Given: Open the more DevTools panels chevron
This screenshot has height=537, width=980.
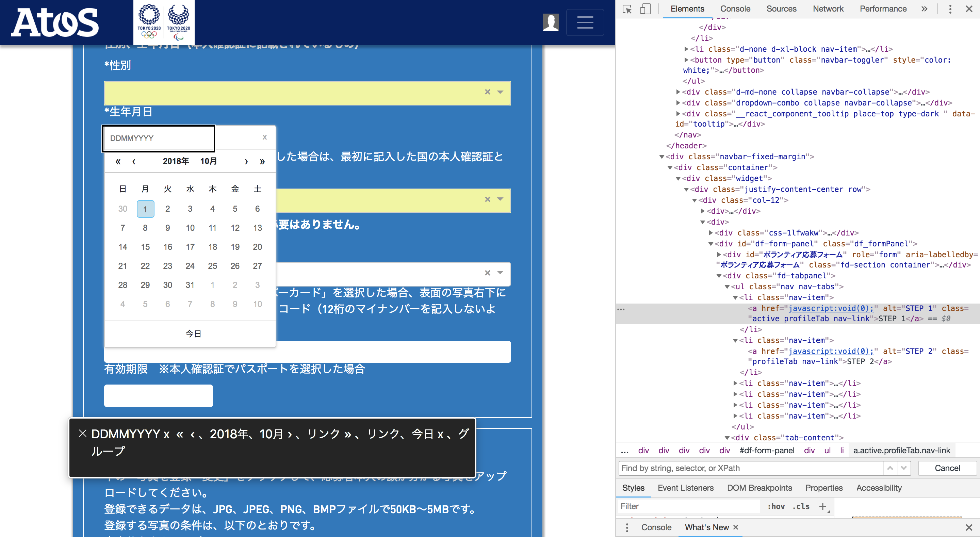Looking at the screenshot, I should [925, 9].
